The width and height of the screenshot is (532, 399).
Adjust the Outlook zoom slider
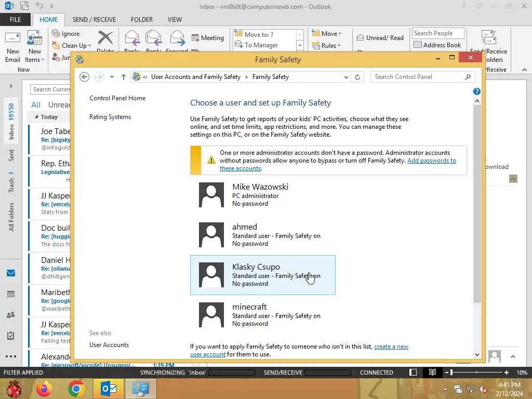[x=451, y=373]
